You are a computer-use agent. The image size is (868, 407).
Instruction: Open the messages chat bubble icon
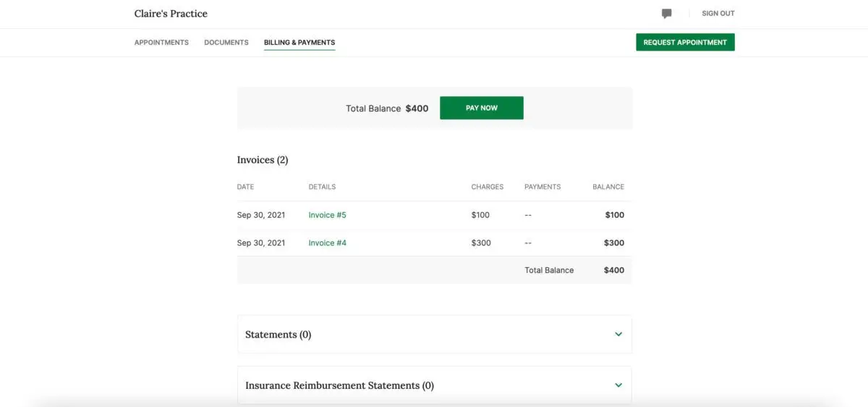pos(666,14)
